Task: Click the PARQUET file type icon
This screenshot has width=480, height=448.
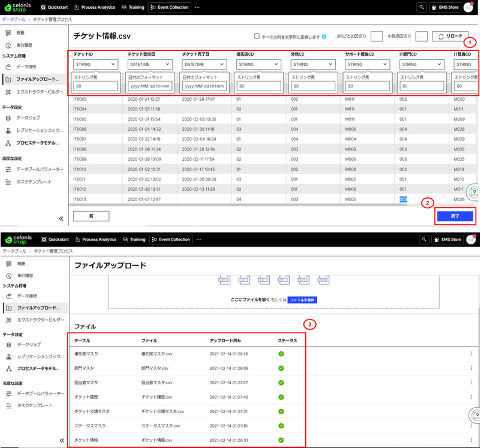Action: pyautogui.click(x=323, y=280)
